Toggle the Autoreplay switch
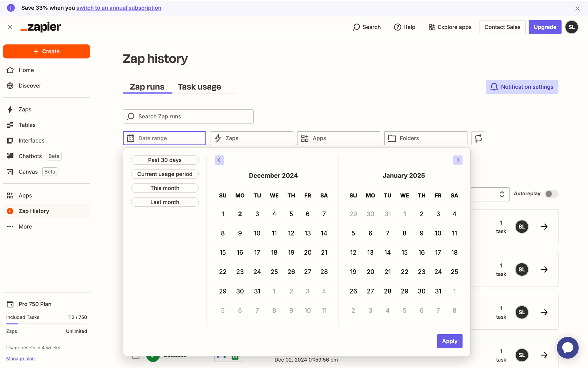 [x=552, y=194]
